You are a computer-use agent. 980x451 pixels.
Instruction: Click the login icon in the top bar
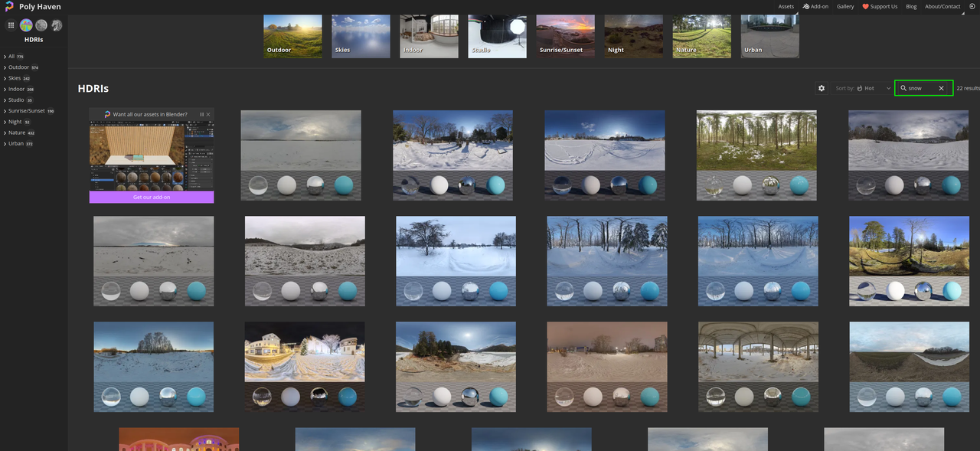972,6
